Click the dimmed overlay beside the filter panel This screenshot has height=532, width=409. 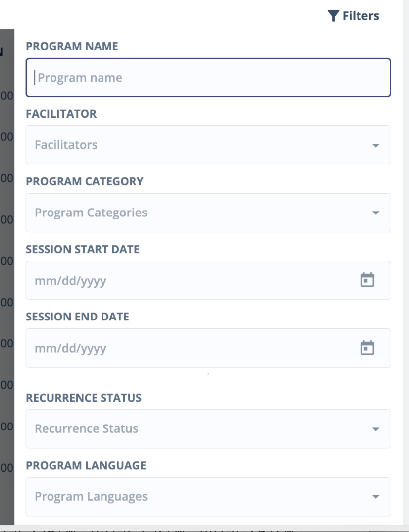pyautogui.click(x=6, y=277)
